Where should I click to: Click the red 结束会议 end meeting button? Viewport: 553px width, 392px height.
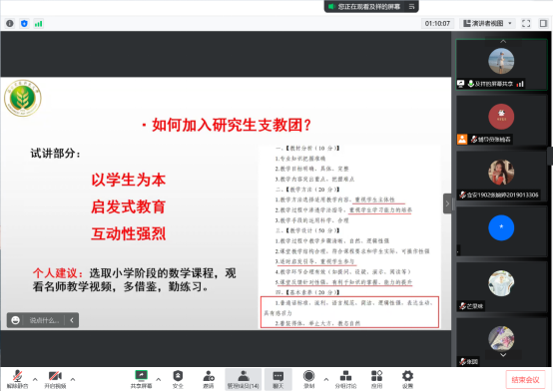tap(525, 380)
